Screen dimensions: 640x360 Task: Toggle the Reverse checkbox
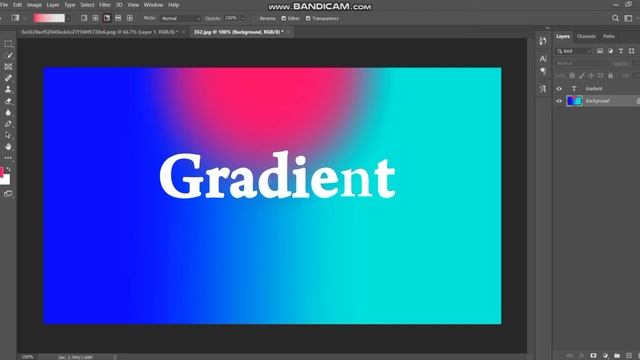(256, 18)
